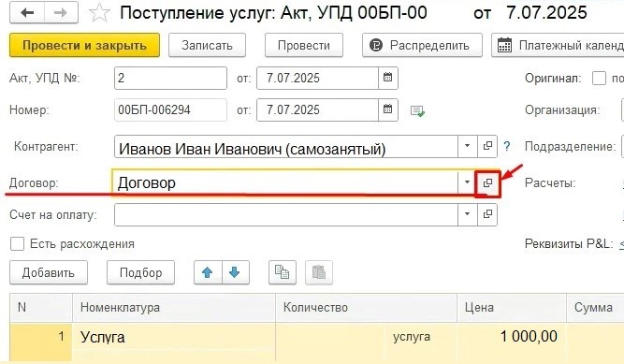The width and height of the screenshot is (624, 364).
Task: Click the green-check document status icon
Action: [x=417, y=110]
